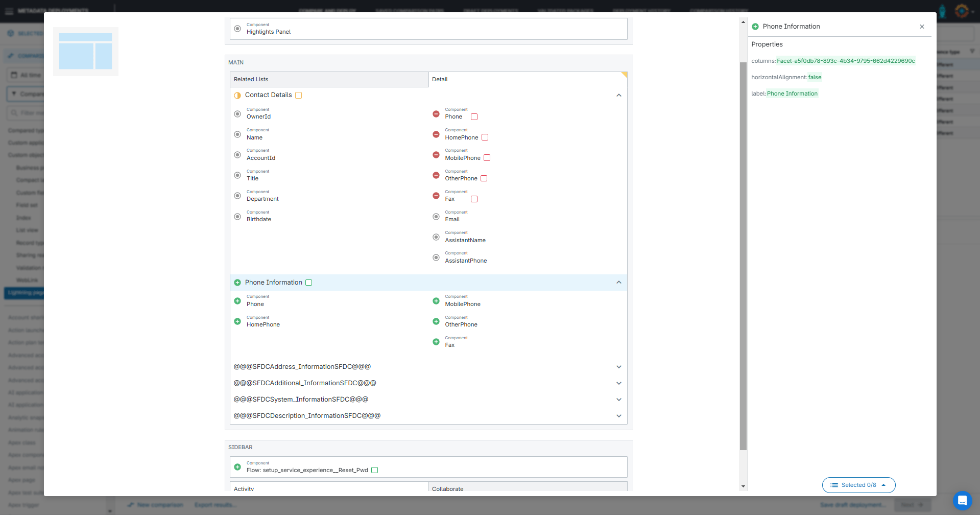Open the Selected 0/8 button
This screenshot has width=980, height=515.
[x=858, y=485]
